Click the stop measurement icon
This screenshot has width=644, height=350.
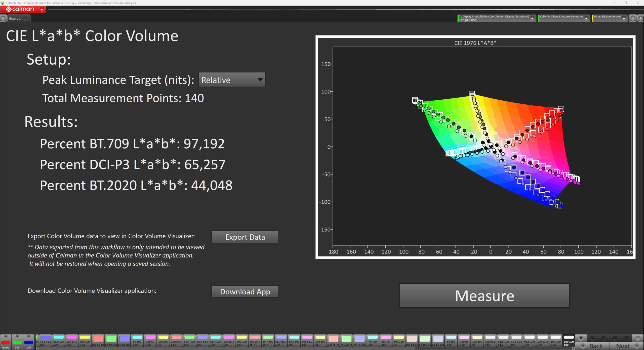click(x=581, y=338)
